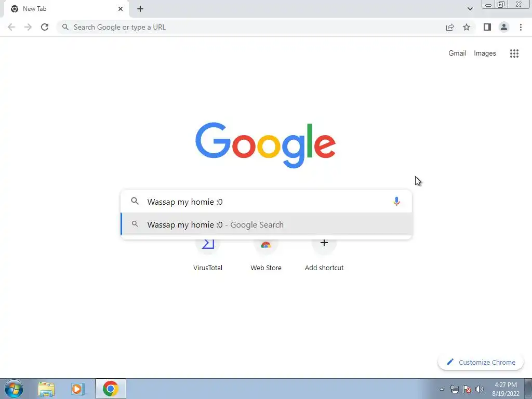Launch Windows Media Player from the taskbar
The height and width of the screenshot is (399, 532).
click(77, 389)
